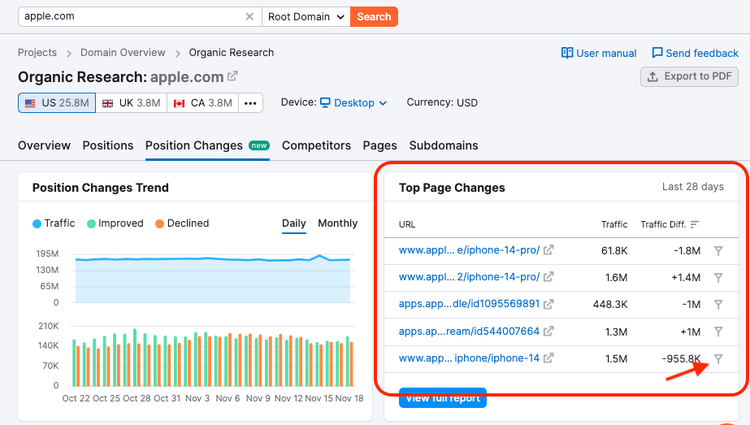Open apps.app...dle/id1095569891 link
Viewport: 750px width, 425px height.
click(x=469, y=304)
